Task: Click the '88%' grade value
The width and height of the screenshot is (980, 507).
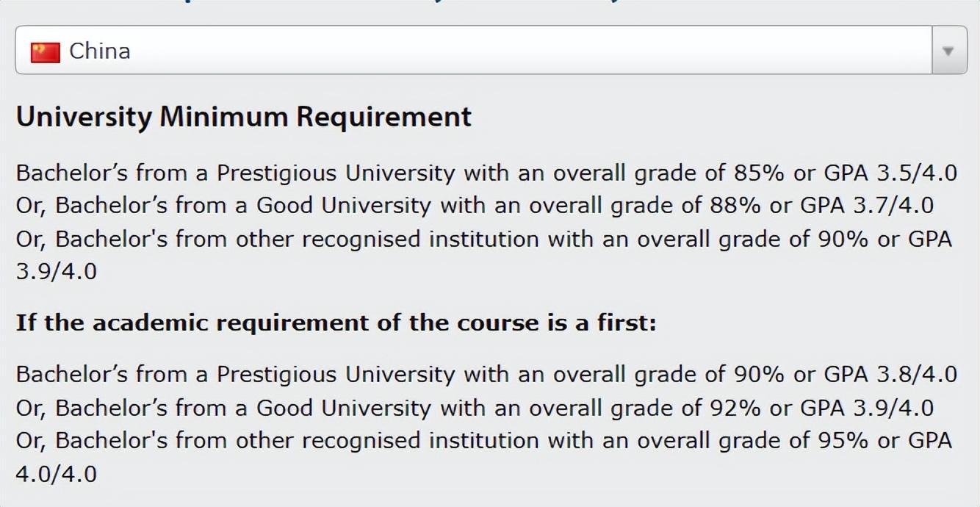Action: coord(736,206)
